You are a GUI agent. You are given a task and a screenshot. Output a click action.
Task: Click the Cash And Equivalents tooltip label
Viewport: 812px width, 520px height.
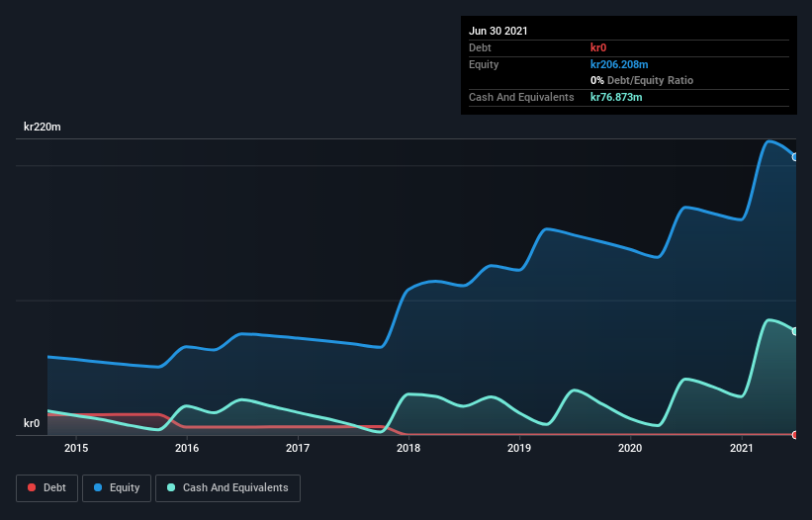pyautogui.click(x=521, y=97)
